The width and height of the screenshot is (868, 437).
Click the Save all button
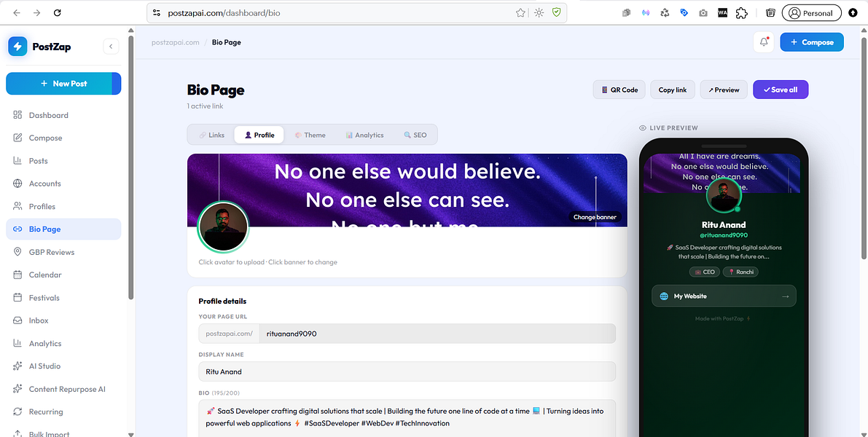(x=781, y=90)
